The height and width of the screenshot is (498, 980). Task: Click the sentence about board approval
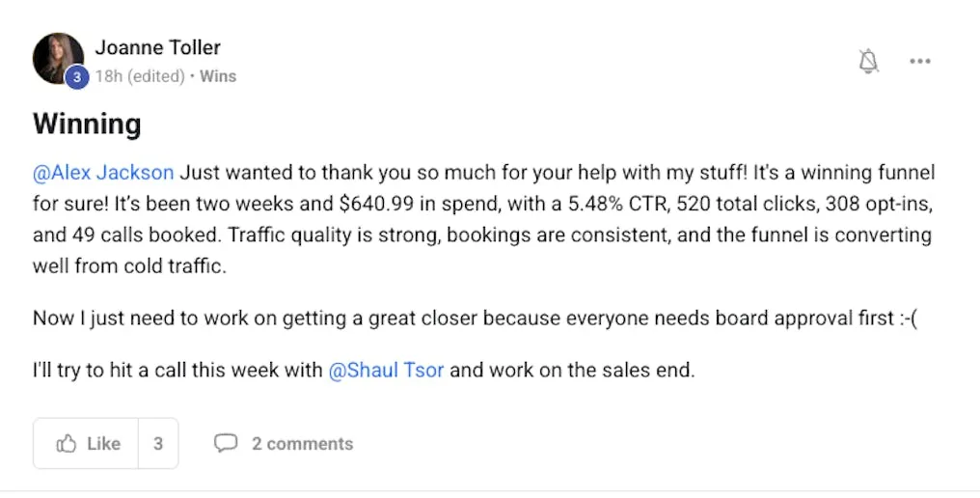(475, 318)
